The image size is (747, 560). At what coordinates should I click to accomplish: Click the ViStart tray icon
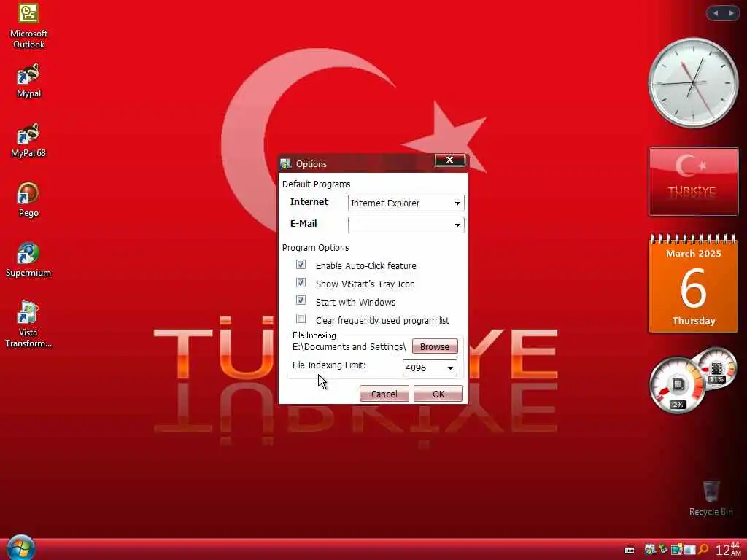pyautogui.click(x=650, y=550)
